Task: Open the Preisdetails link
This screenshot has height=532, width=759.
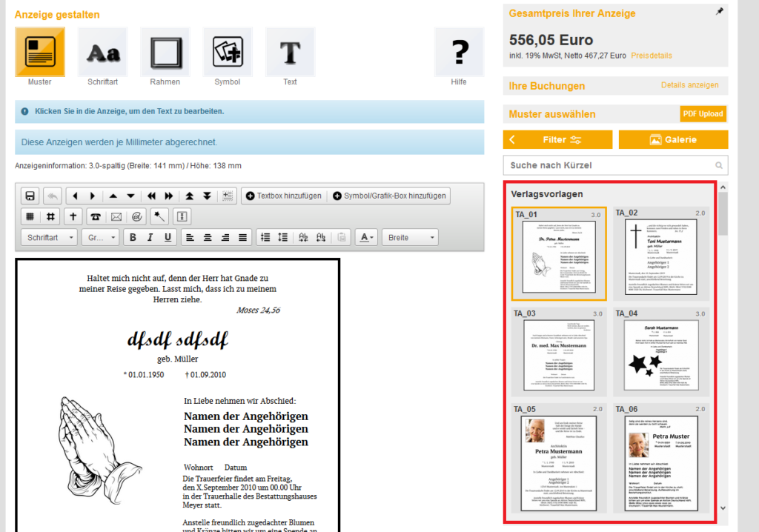Action: tap(652, 56)
